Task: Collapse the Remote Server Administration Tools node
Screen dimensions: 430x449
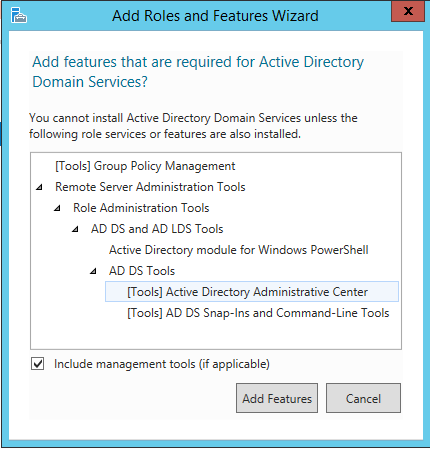Action: (39, 187)
